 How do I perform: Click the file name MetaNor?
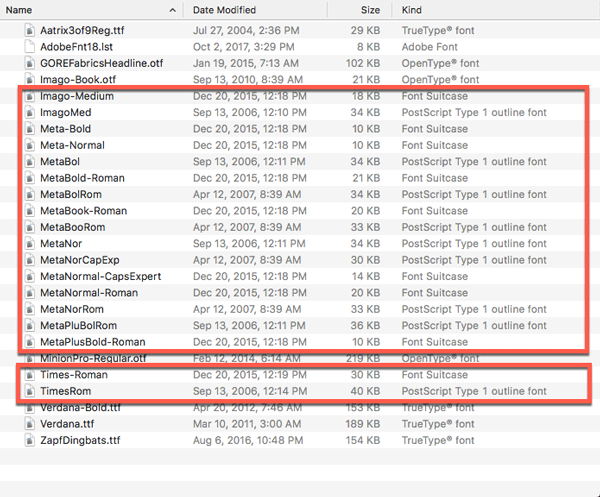coord(61,244)
